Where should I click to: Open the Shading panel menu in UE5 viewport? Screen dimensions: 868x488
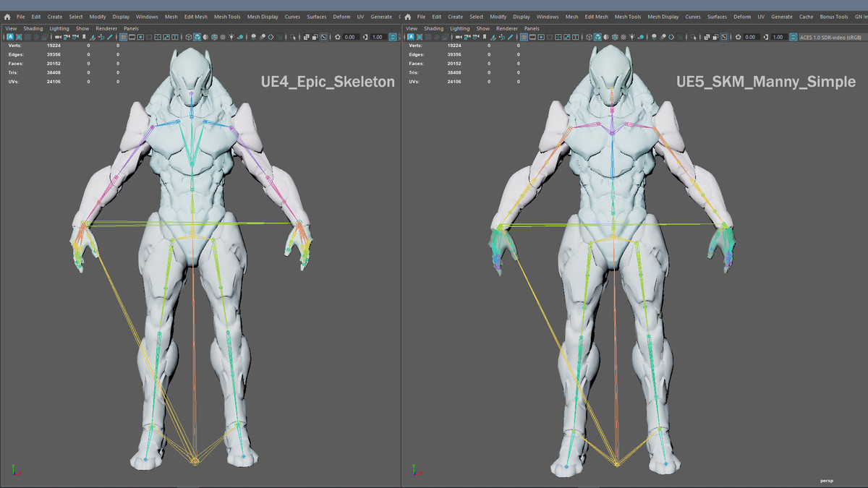434,28
